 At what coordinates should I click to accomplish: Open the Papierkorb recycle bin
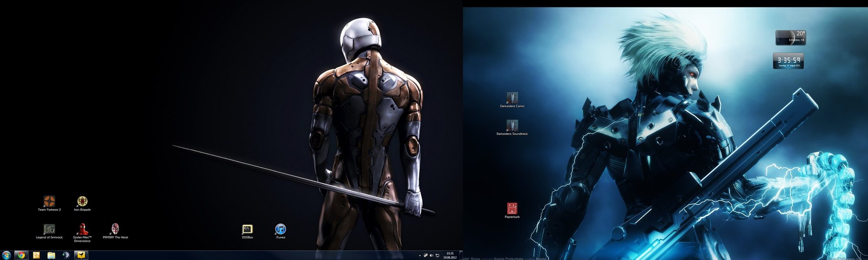[x=512, y=208]
